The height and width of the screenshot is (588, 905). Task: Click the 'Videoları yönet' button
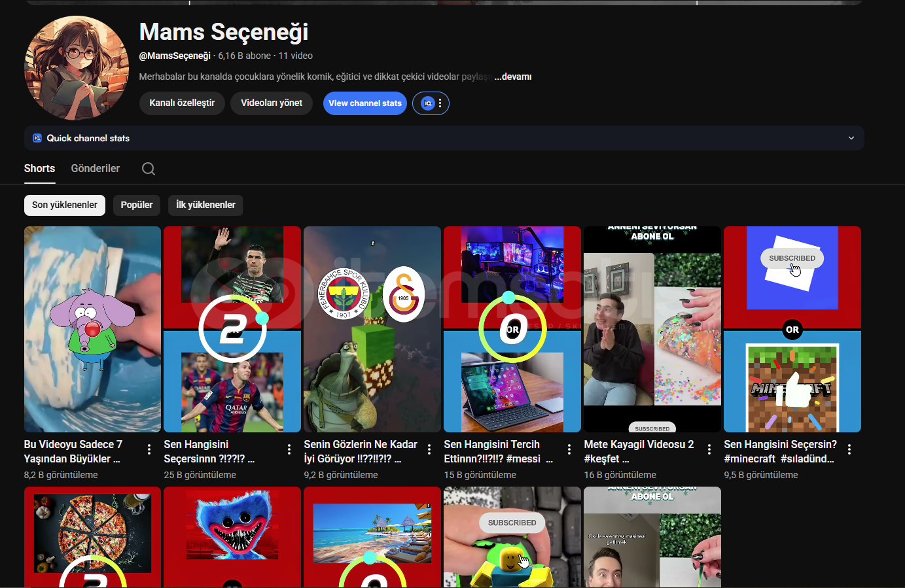point(272,103)
